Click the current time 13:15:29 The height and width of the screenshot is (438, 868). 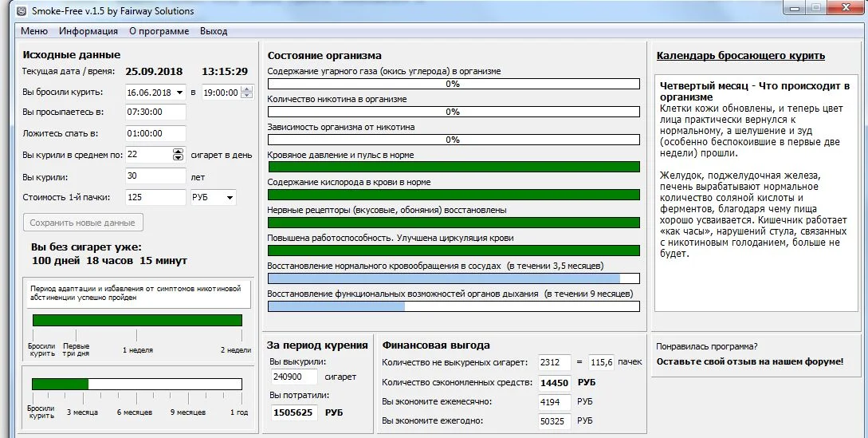click(x=225, y=72)
